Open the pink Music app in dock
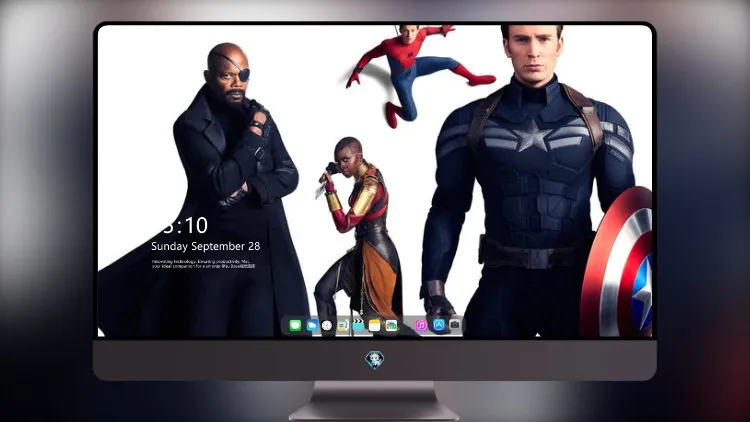 pyautogui.click(x=421, y=325)
